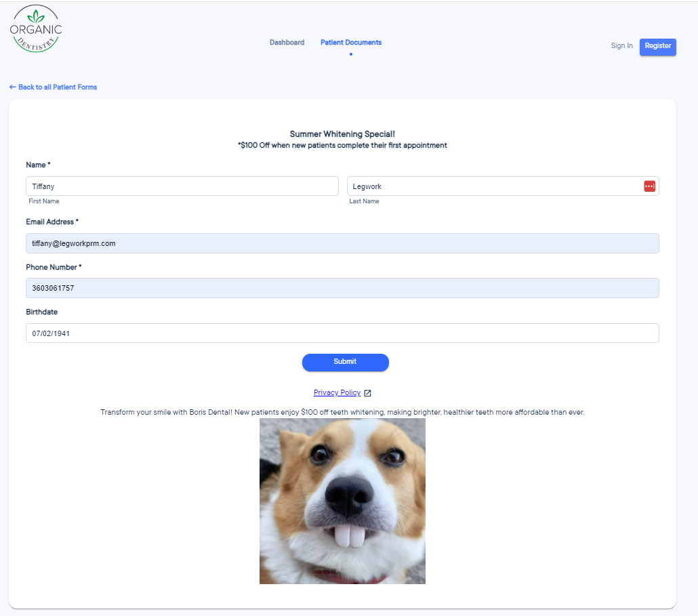The width and height of the screenshot is (698, 616).
Task: Click the 'Last Name' caption under the field
Action: point(364,201)
